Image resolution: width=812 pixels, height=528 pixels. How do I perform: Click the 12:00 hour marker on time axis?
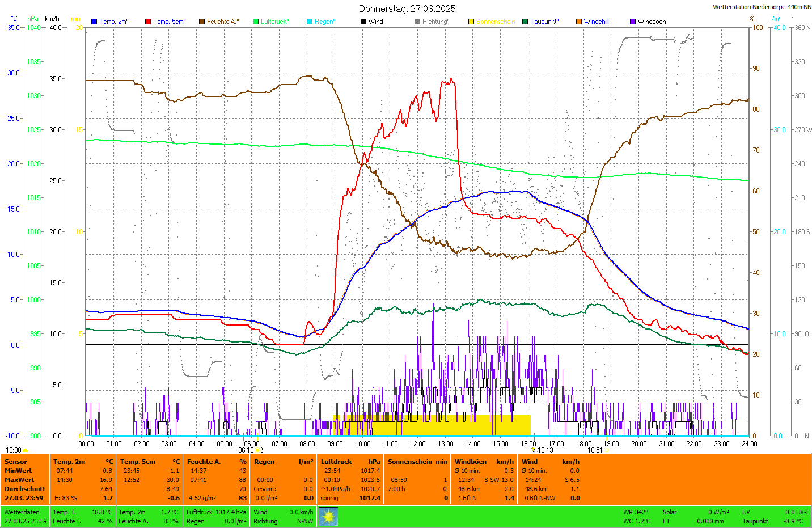(418, 444)
